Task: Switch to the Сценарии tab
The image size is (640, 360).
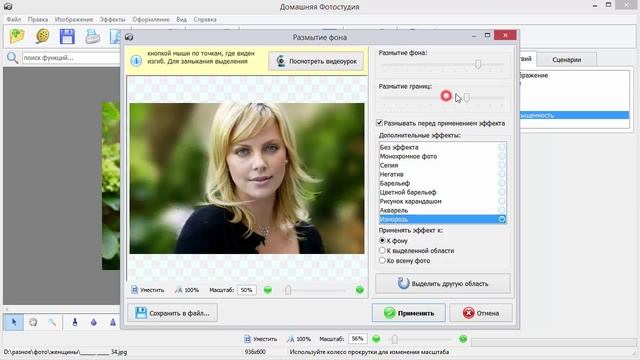Action: coord(567,60)
